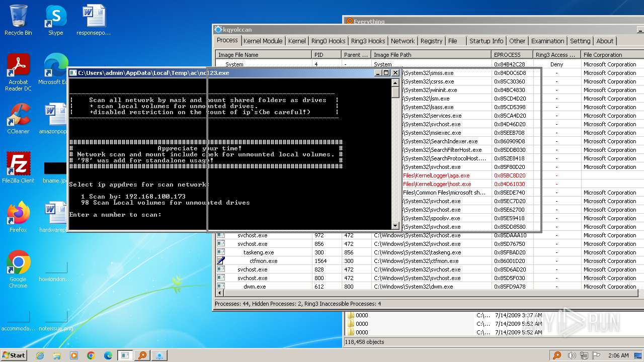Open the accommoda... file on the desktop
The width and height of the screenshot is (644, 362).
pyautogui.click(x=18, y=321)
